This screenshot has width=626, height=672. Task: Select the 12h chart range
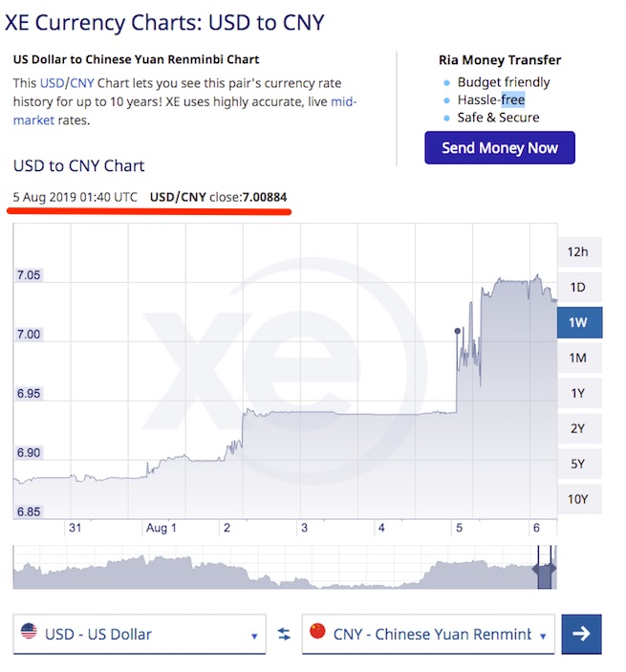click(x=578, y=252)
